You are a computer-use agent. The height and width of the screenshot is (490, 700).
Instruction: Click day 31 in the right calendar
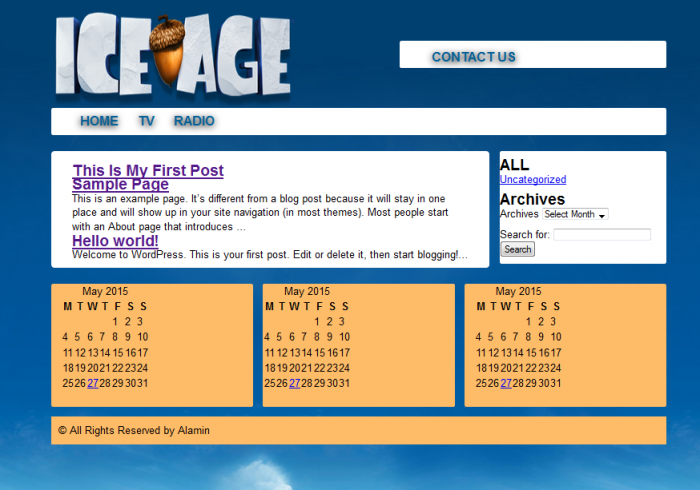point(555,383)
